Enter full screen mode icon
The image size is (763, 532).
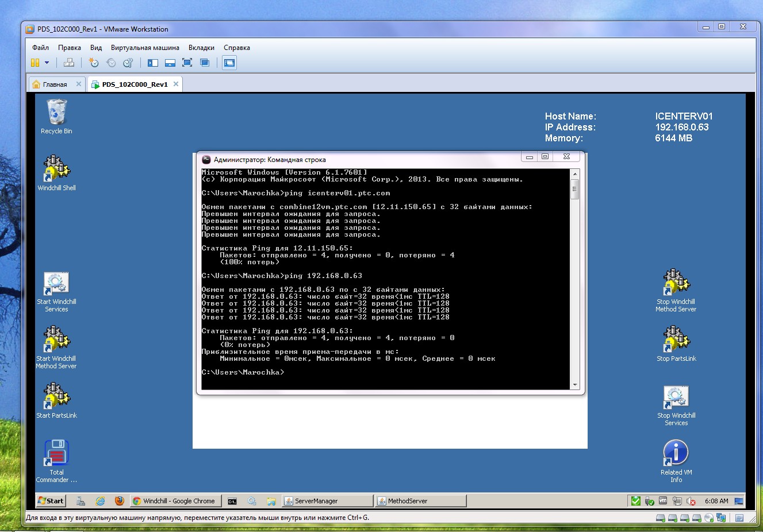click(187, 63)
